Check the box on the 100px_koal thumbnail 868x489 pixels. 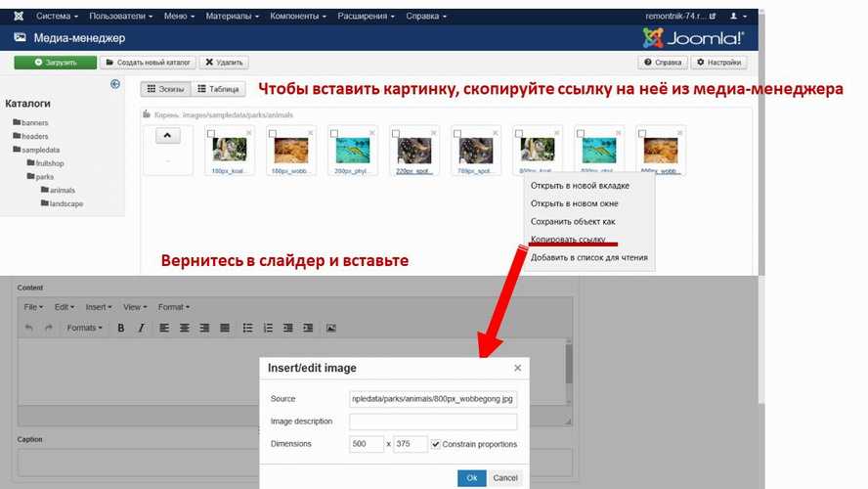point(212,132)
